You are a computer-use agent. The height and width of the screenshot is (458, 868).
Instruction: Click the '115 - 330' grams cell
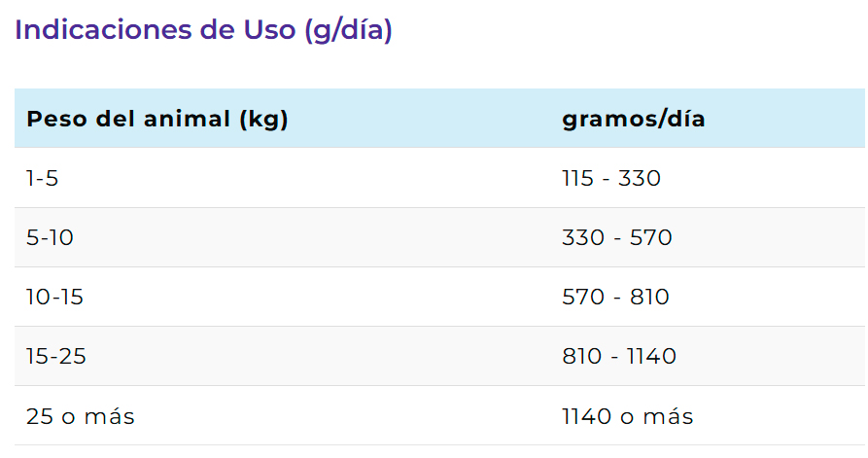(611, 178)
